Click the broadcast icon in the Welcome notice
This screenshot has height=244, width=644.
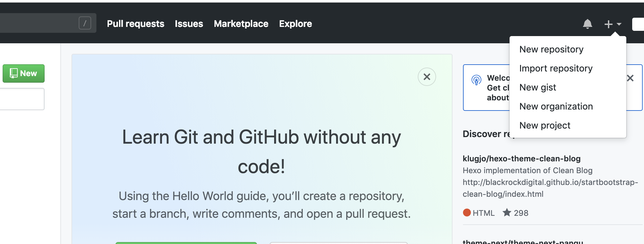point(476,80)
